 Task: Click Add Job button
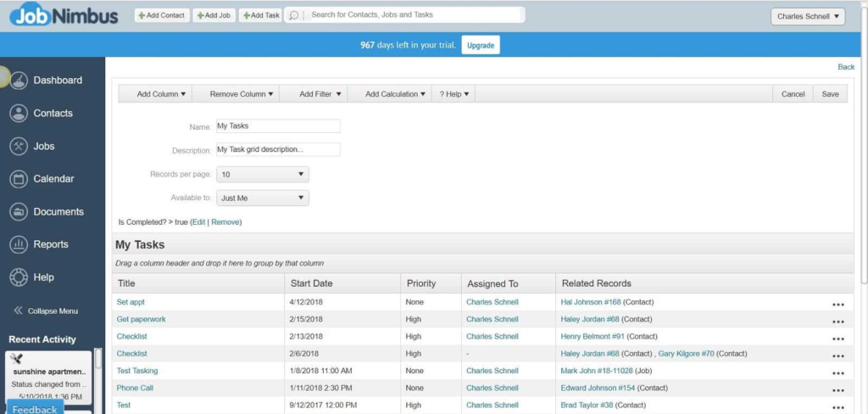click(214, 15)
